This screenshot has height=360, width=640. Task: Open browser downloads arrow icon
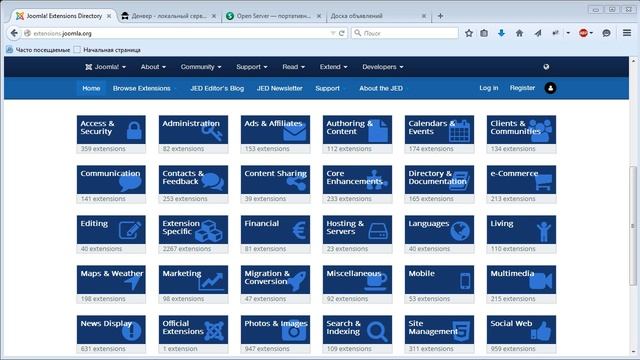point(501,33)
